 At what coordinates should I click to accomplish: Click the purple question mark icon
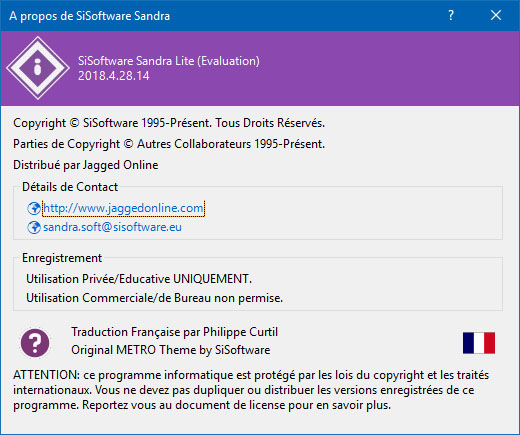pyautogui.click(x=35, y=343)
